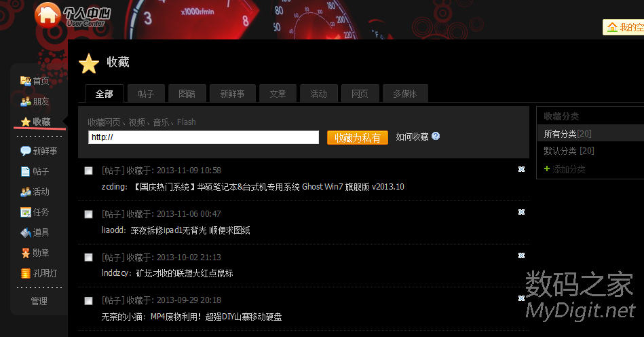Image resolution: width=644 pixels, height=337 pixels.
Task: Open 首页 in the sidebar
Action: point(35,81)
